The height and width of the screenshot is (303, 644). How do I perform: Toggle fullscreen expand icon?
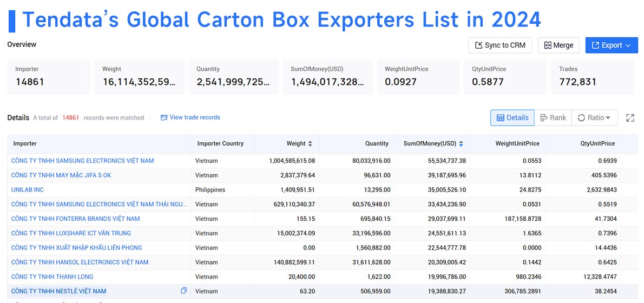[x=630, y=118]
